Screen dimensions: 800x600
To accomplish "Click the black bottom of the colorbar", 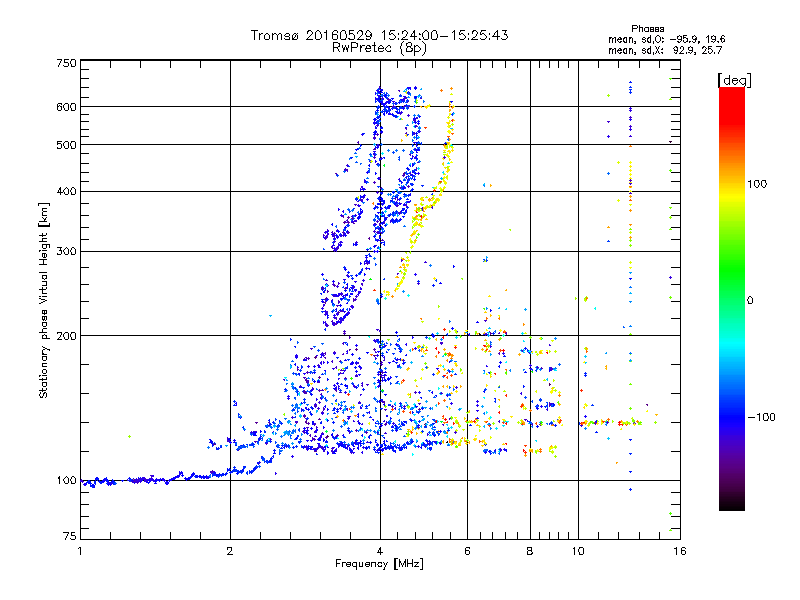I will pos(732,503).
